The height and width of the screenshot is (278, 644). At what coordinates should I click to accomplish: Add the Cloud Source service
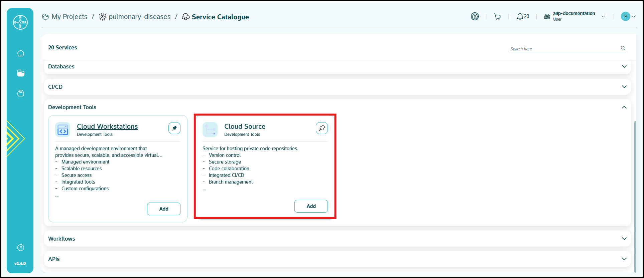311,206
